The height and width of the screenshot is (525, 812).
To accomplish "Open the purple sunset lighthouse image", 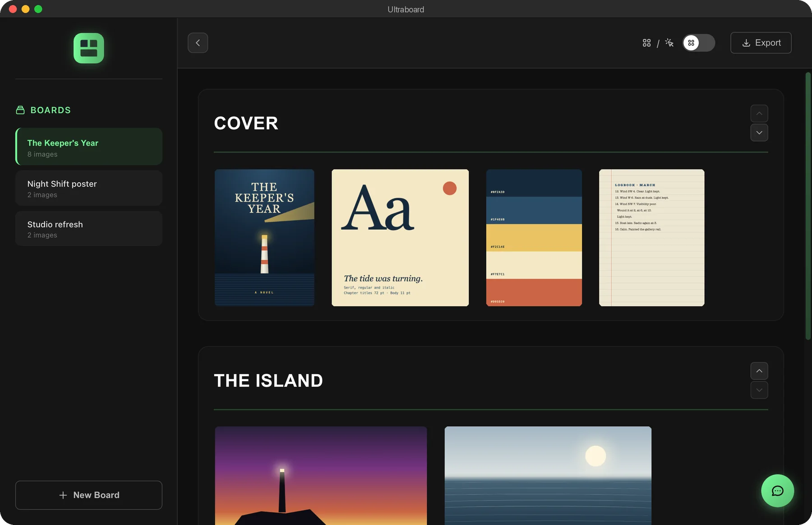I will [x=321, y=475].
